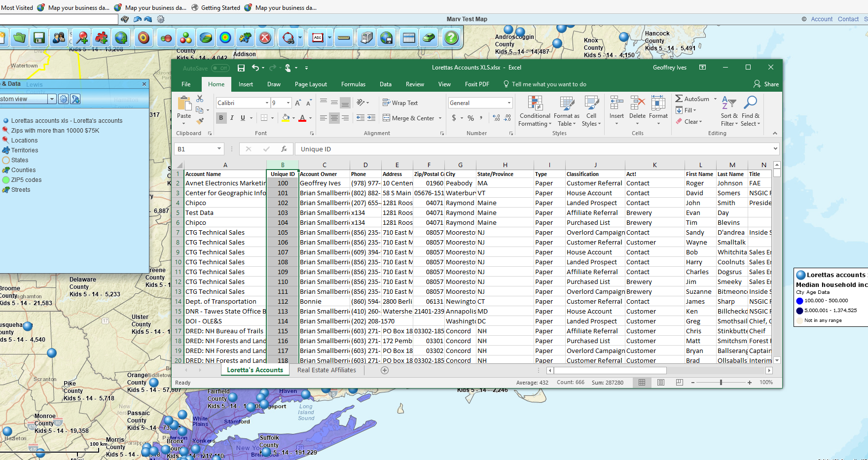This screenshot has height=460, width=868.
Task: Click the map sharing people icon
Action: point(59,38)
